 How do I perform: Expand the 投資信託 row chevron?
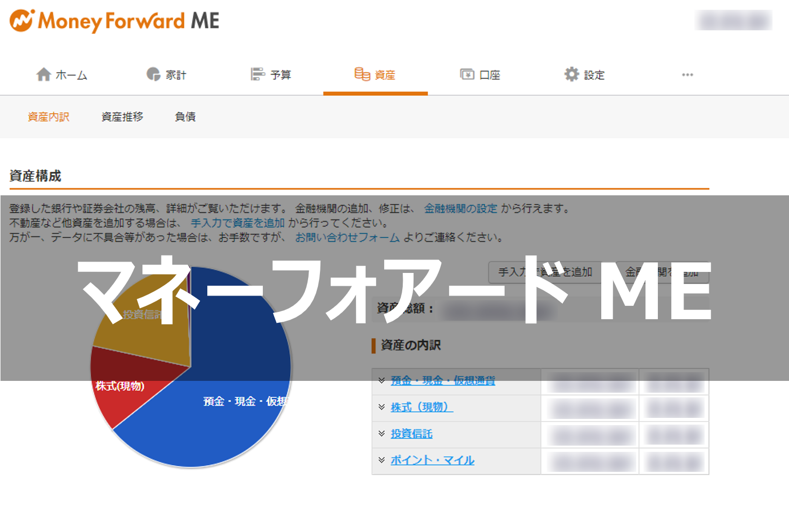382,434
